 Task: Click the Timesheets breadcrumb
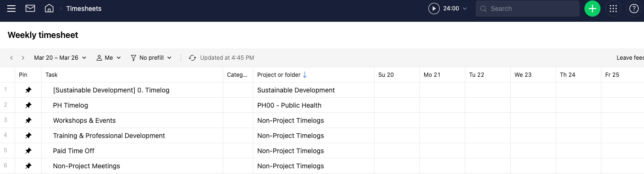pos(84,9)
